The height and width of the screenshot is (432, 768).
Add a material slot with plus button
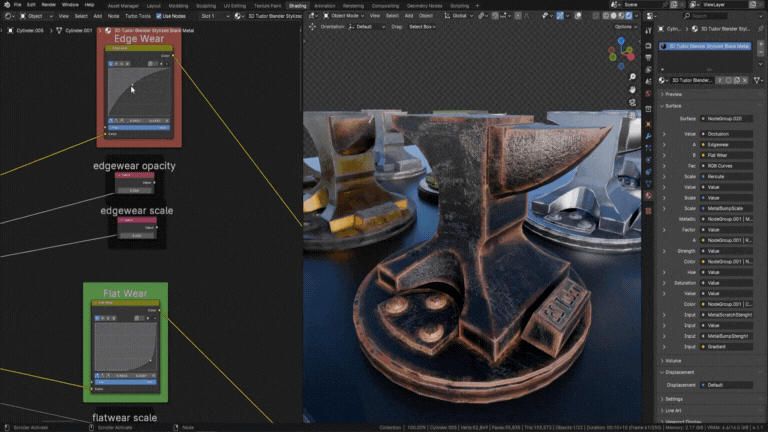pyautogui.click(x=761, y=43)
